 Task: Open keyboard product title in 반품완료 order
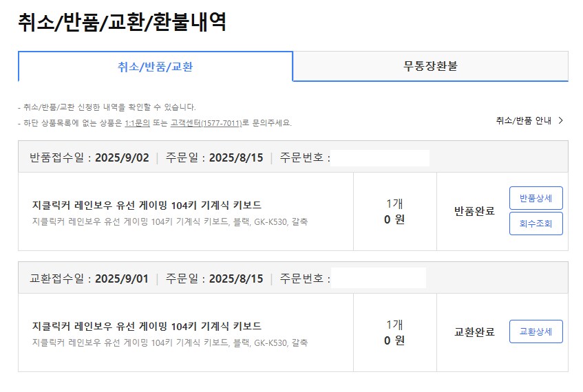[x=147, y=205]
